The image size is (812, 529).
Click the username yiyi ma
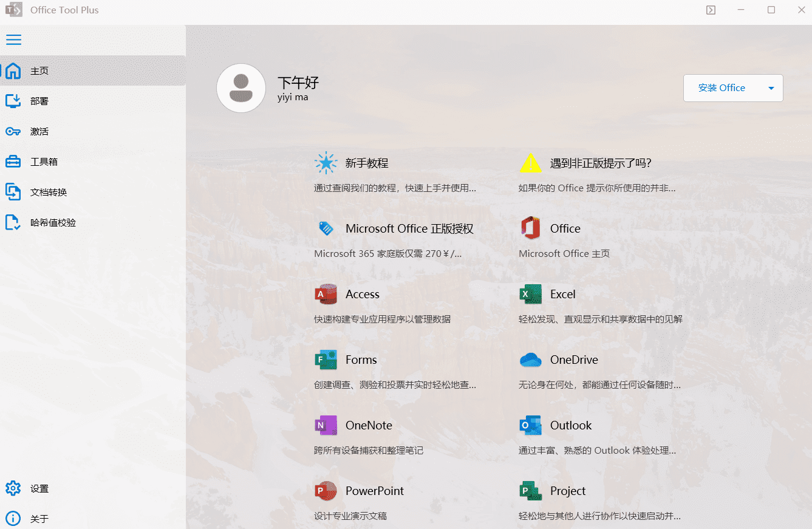[x=293, y=97]
